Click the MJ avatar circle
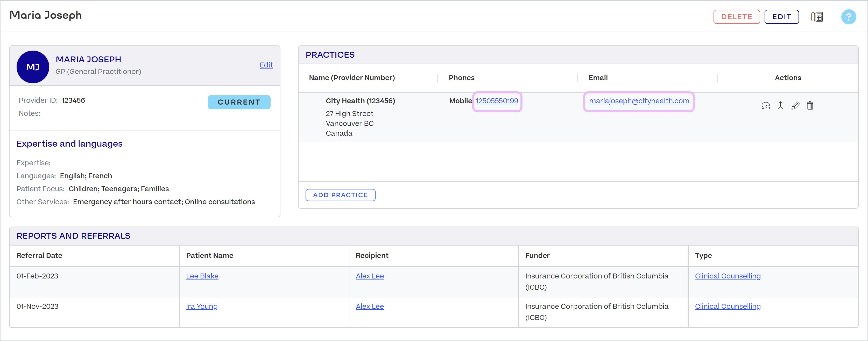The image size is (868, 341). [33, 67]
